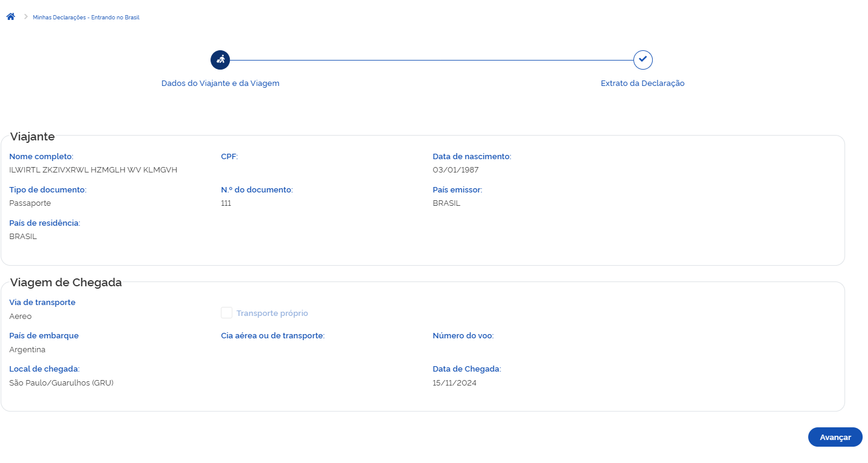This screenshot has height=463, width=868.
Task: Click the progress line between the steps
Action: click(431, 60)
